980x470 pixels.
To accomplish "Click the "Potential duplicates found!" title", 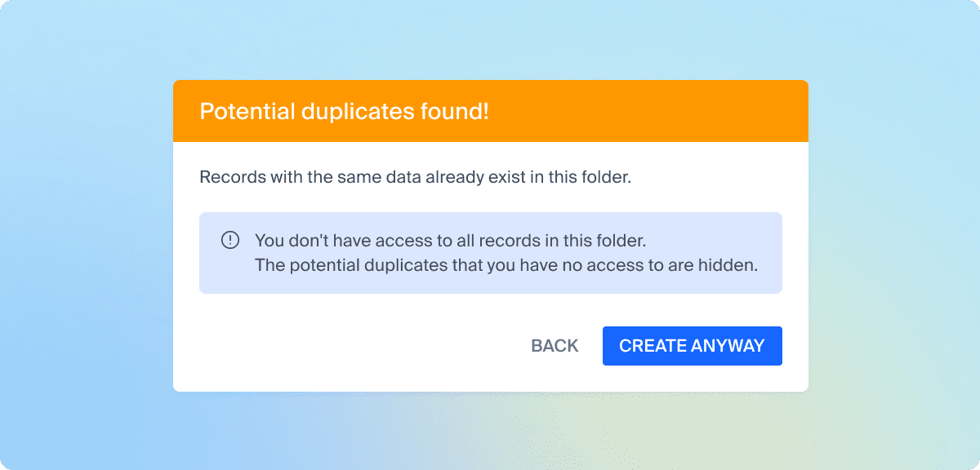I will (x=344, y=112).
